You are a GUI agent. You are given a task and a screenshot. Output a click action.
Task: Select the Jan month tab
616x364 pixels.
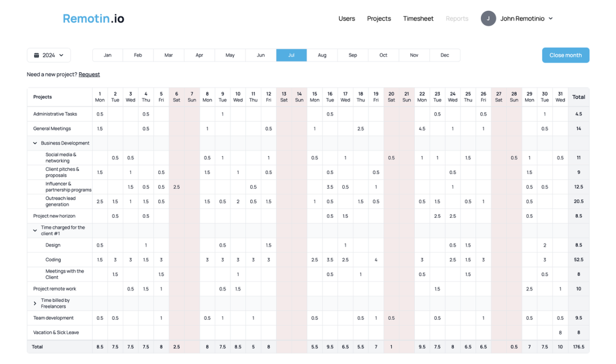pos(107,55)
